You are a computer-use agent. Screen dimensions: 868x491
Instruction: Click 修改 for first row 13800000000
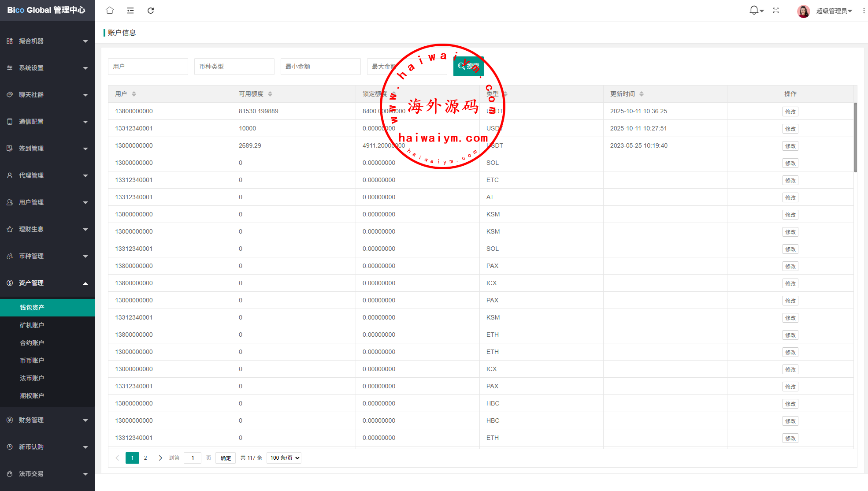point(790,112)
